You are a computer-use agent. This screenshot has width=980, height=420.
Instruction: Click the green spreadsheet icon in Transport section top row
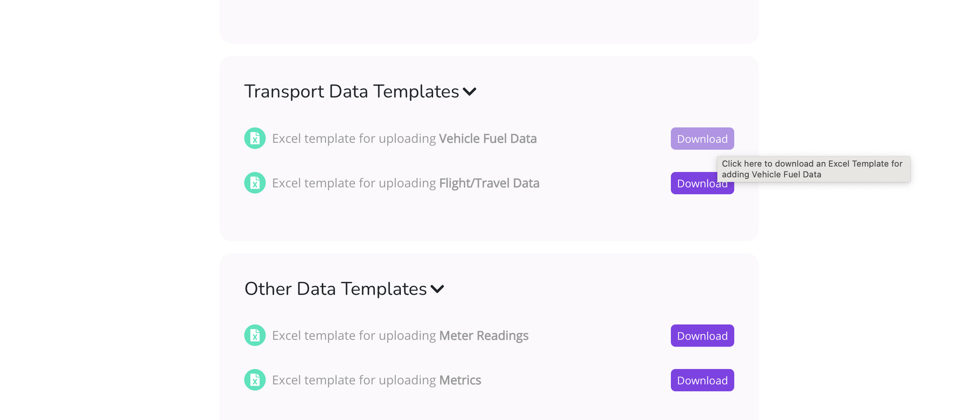point(254,138)
